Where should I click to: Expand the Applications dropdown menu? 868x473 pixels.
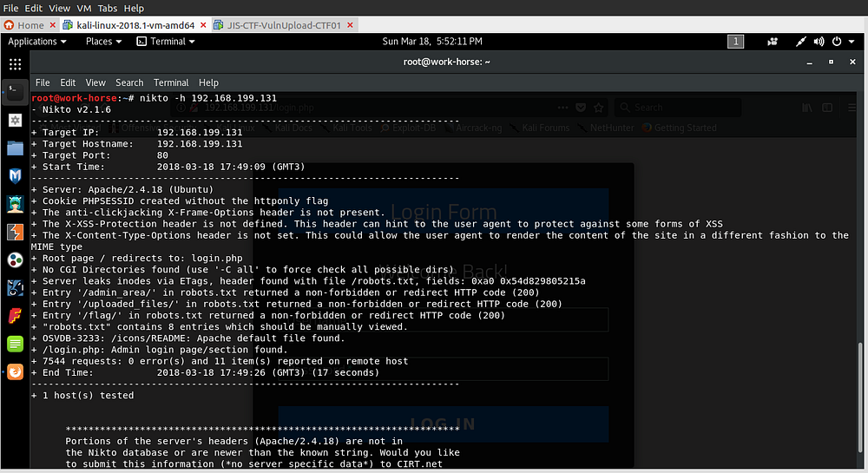37,42
